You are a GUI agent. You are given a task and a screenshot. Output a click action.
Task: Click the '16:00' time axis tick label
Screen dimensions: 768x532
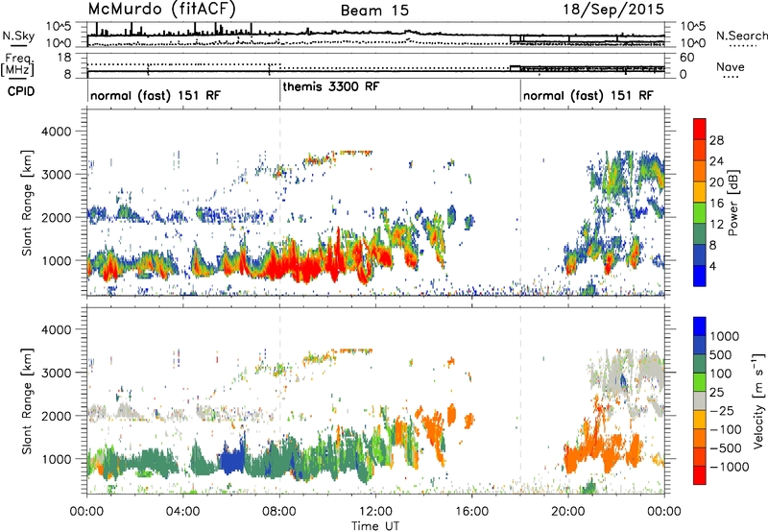pyautogui.click(x=471, y=512)
